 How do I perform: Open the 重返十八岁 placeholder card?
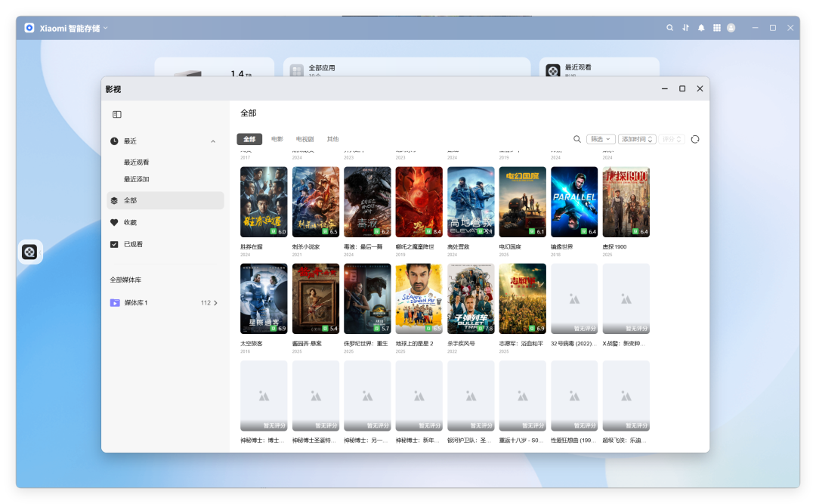tap(523, 396)
